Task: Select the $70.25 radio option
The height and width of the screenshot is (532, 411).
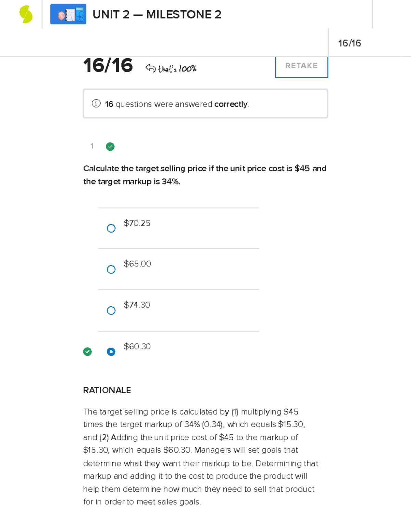Action: pos(111,228)
